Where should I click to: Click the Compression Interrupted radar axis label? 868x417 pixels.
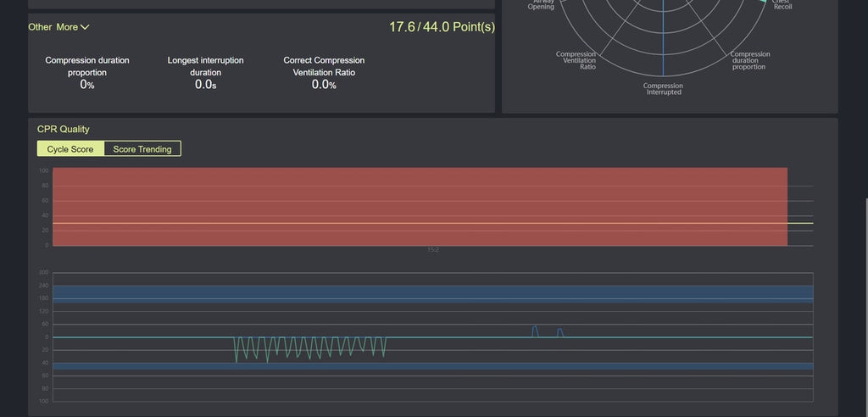click(663, 89)
